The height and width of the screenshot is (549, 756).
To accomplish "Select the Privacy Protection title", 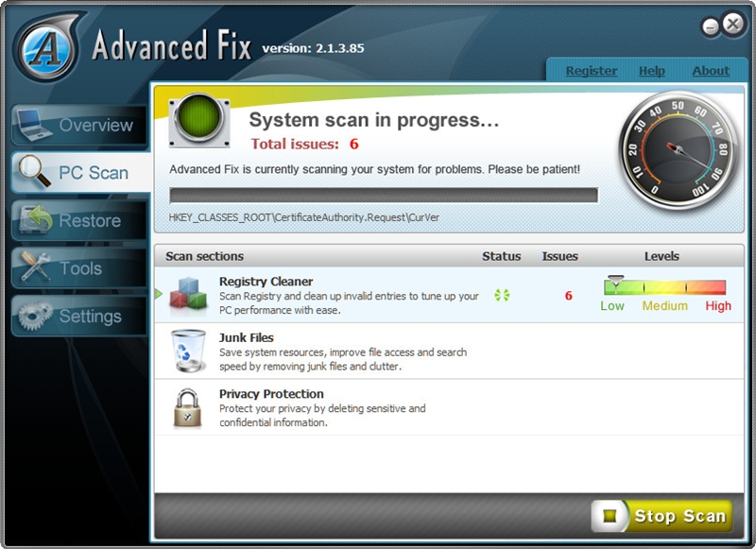I will pos(271,394).
